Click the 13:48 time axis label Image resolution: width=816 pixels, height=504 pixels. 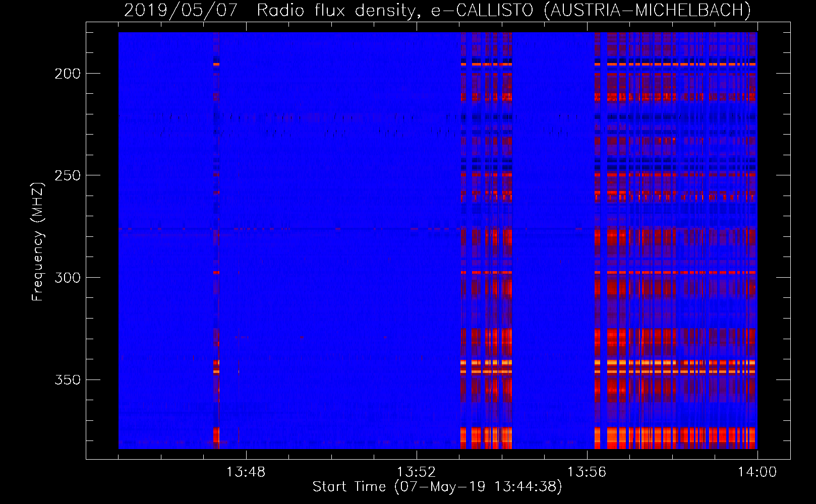[246, 472]
